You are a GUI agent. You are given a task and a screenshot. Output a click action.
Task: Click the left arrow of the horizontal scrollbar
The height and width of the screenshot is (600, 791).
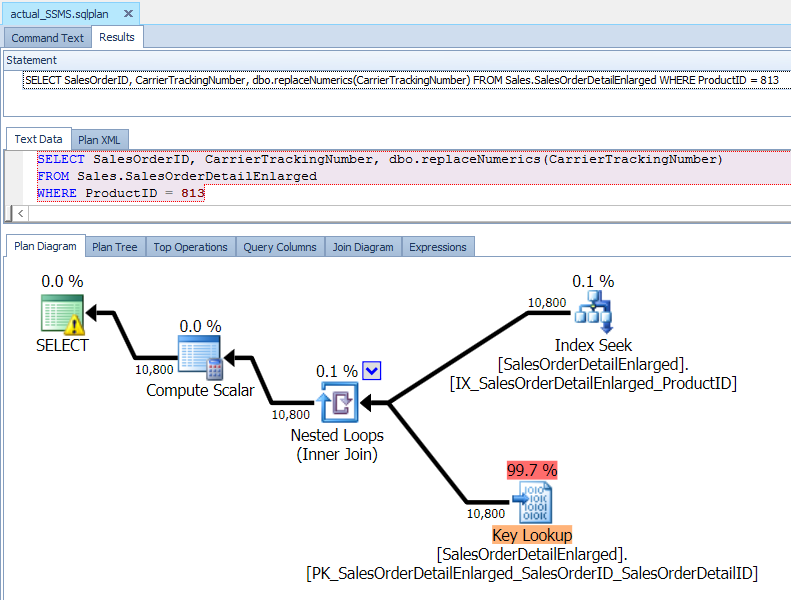coord(22,213)
